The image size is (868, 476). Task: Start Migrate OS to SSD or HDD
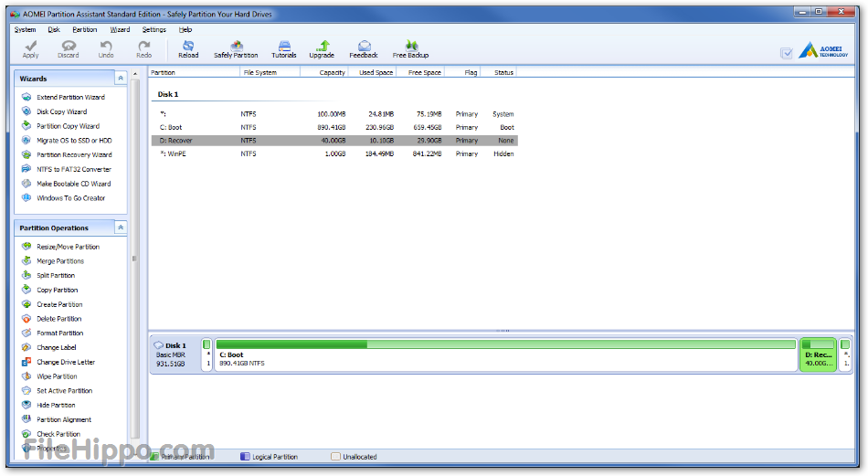[x=74, y=140]
